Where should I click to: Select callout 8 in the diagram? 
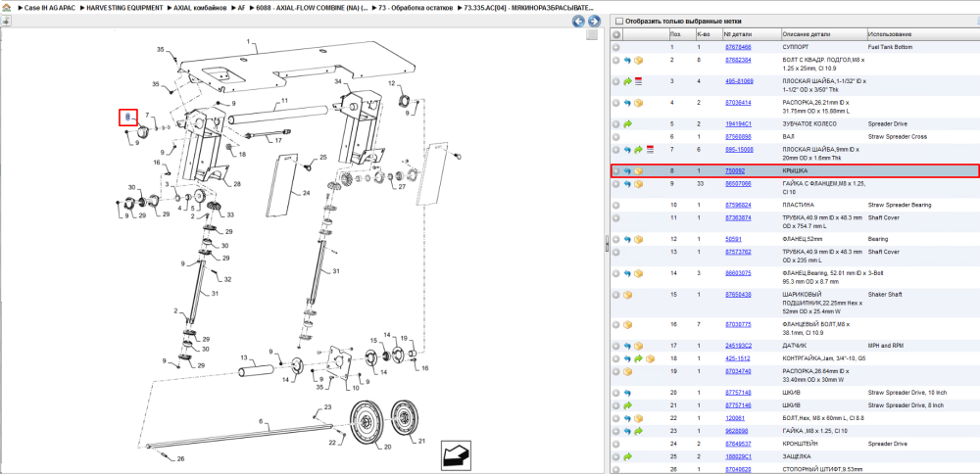[128, 117]
